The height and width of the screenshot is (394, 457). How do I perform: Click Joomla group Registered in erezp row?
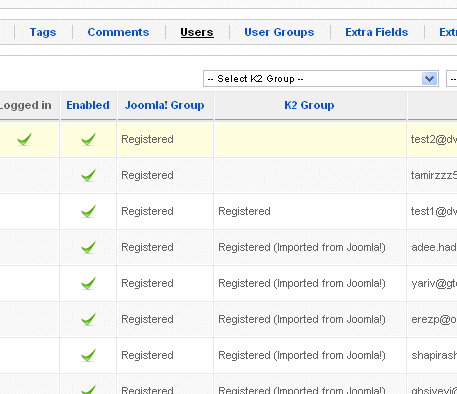(147, 319)
